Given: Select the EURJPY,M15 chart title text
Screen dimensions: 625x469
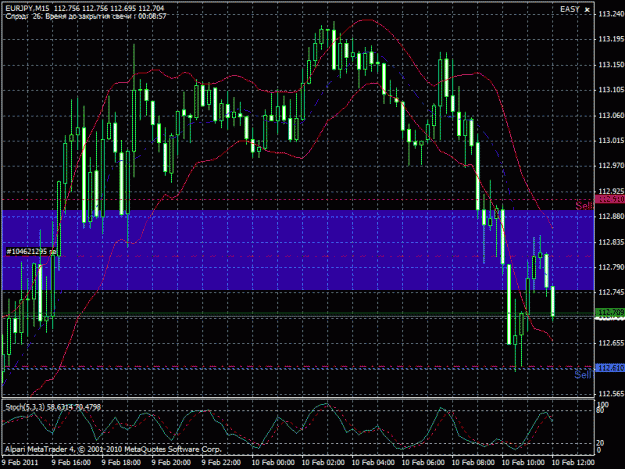Looking at the screenshot, I should [28, 8].
